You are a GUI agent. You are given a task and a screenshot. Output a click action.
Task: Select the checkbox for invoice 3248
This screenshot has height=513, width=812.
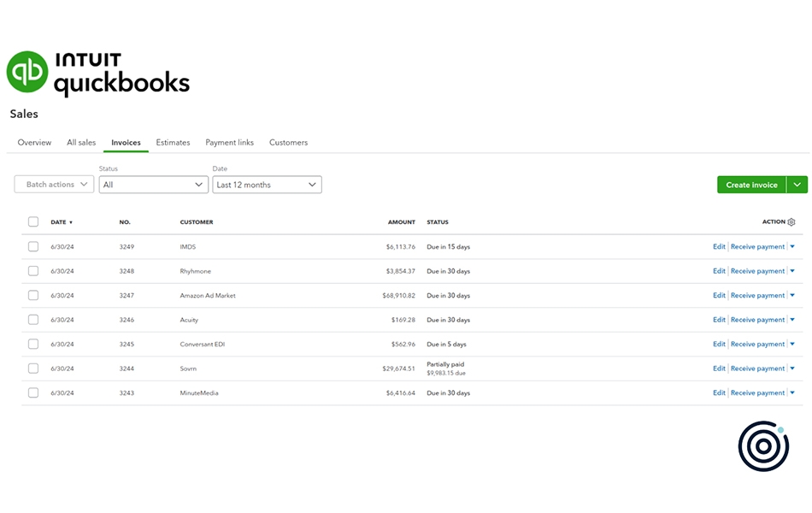(33, 271)
